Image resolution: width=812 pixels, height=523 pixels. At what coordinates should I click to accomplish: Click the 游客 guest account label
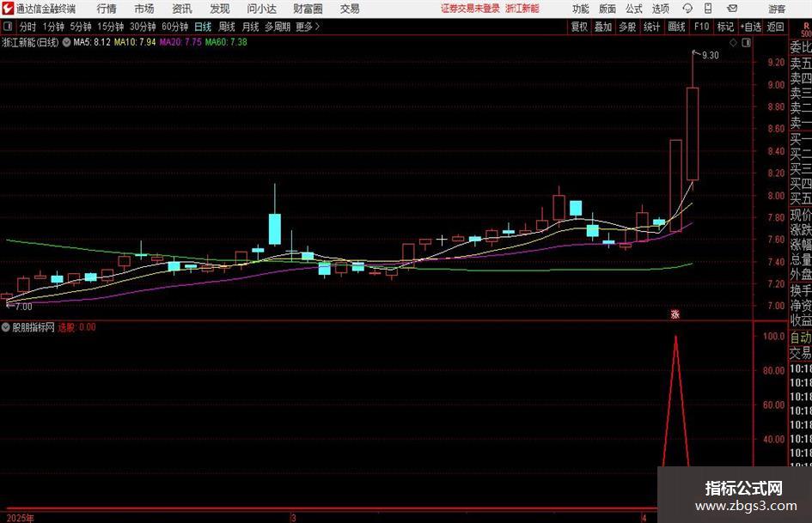(776, 9)
